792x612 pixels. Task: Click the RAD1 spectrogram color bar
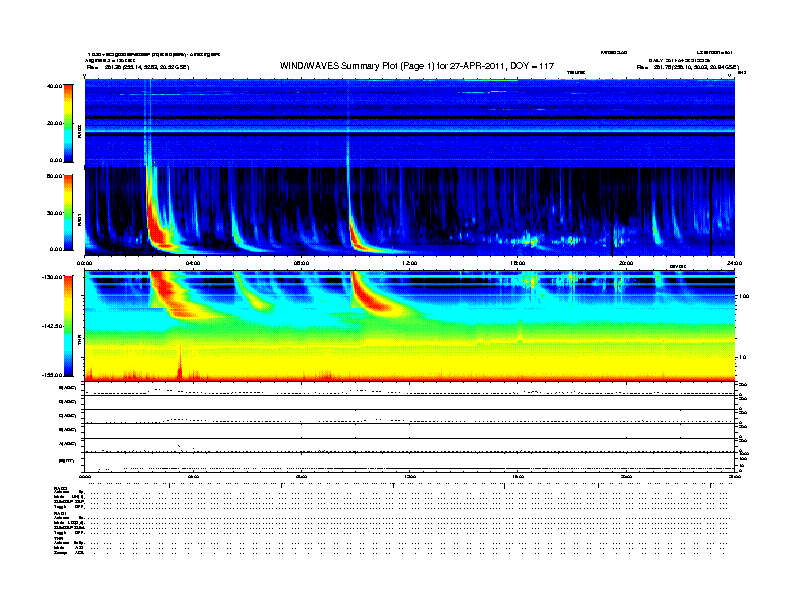[x=68, y=212]
